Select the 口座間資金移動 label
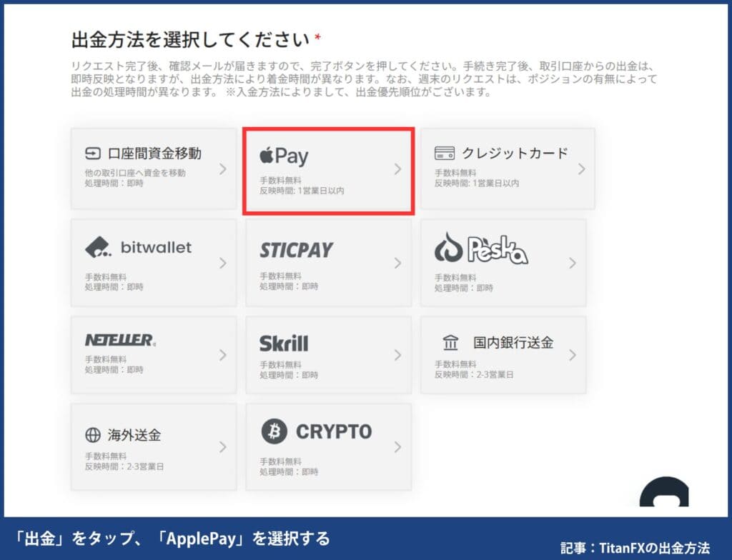Viewport: 732px width, 560px height. point(154,153)
